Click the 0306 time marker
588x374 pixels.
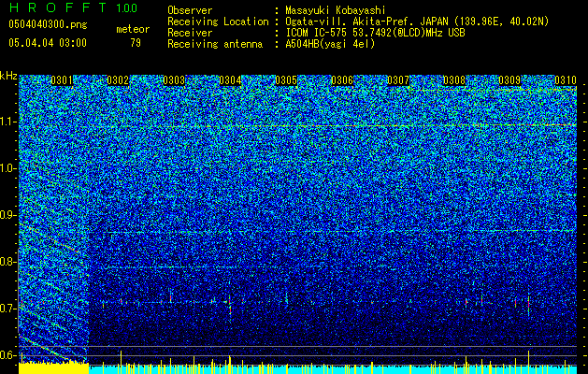click(342, 80)
